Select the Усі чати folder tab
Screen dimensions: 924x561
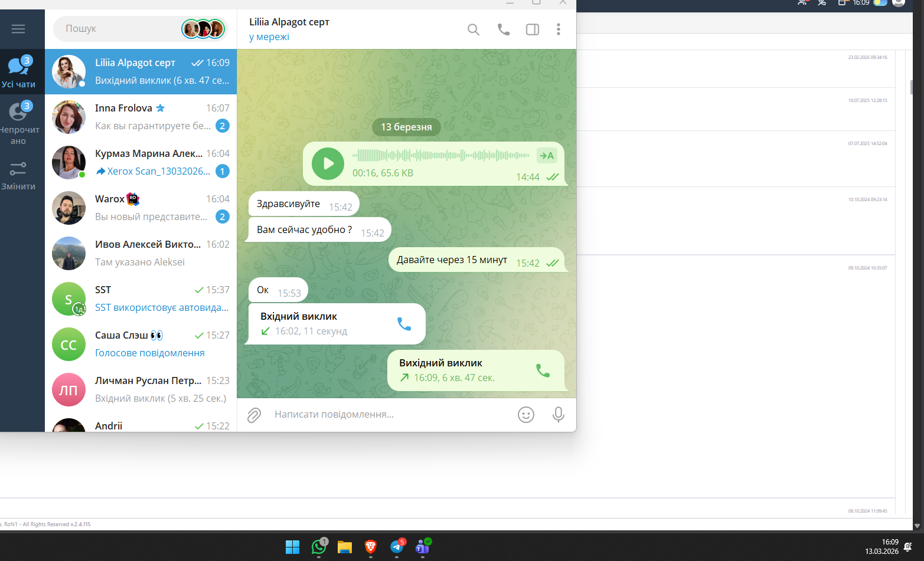click(x=18, y=72)
